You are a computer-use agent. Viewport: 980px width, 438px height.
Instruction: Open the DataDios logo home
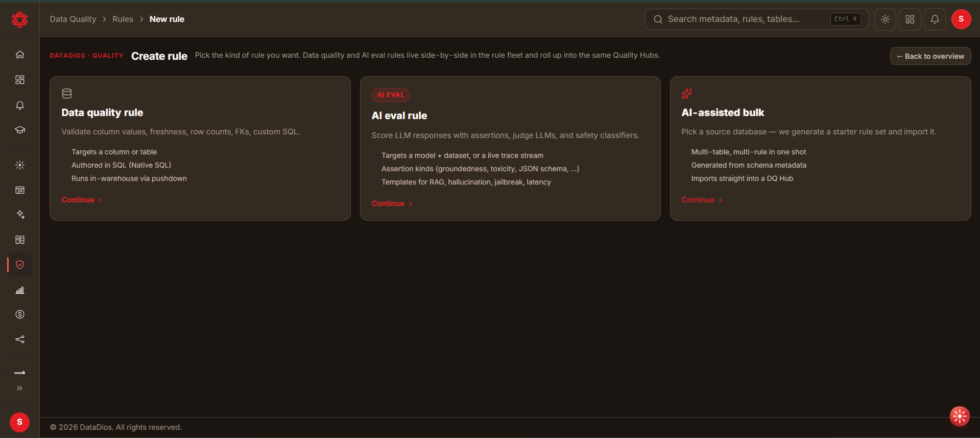pyautogui.click(x=19, y=19)
